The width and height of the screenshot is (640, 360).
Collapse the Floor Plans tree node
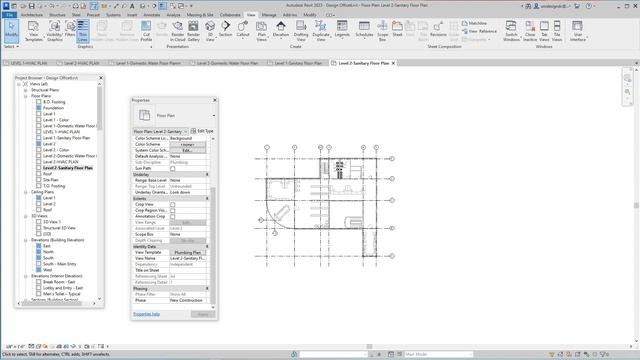pyautogui.click(x=26, y=96)
